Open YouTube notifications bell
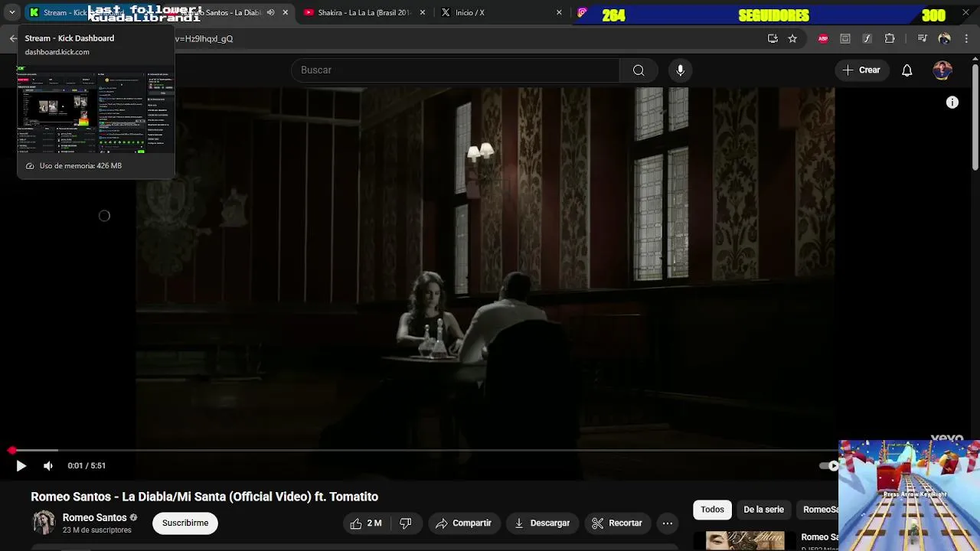 [906, 70]
